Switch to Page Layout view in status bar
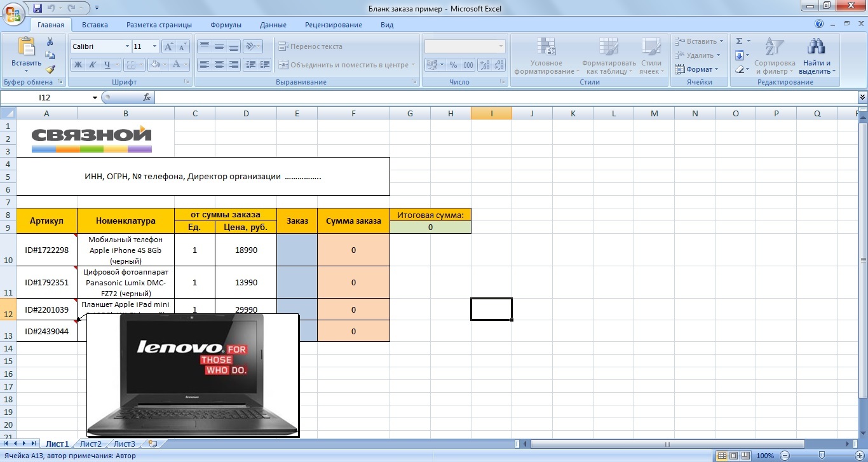The height and width of the screenshot is (462, 868). (734, 456)
